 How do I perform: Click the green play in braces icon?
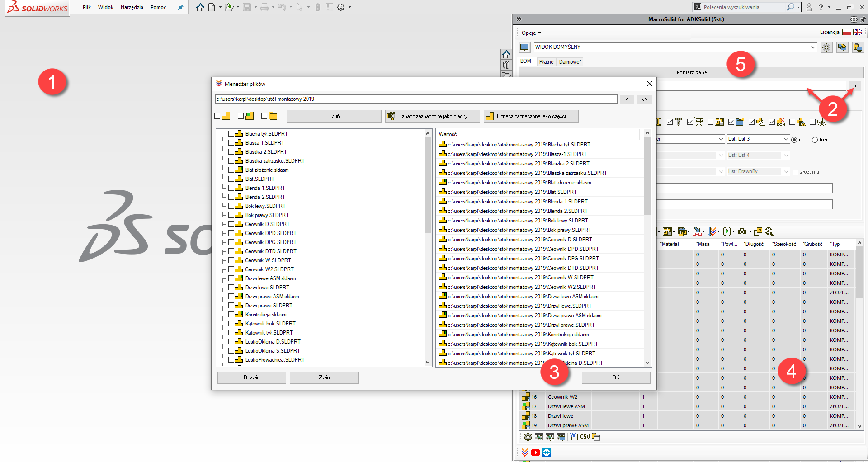click(727, 231)
